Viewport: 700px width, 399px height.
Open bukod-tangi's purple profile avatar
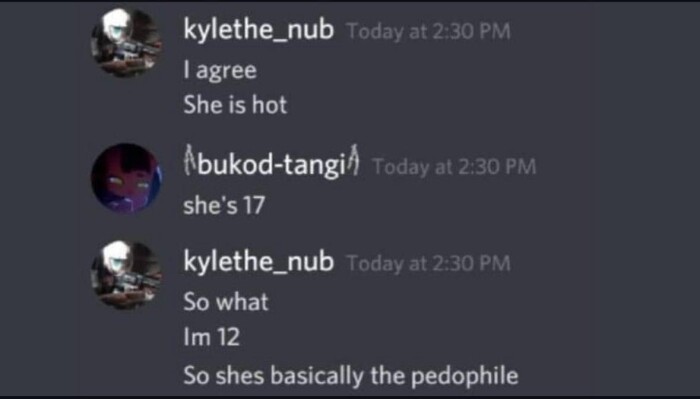pos(126,178)
